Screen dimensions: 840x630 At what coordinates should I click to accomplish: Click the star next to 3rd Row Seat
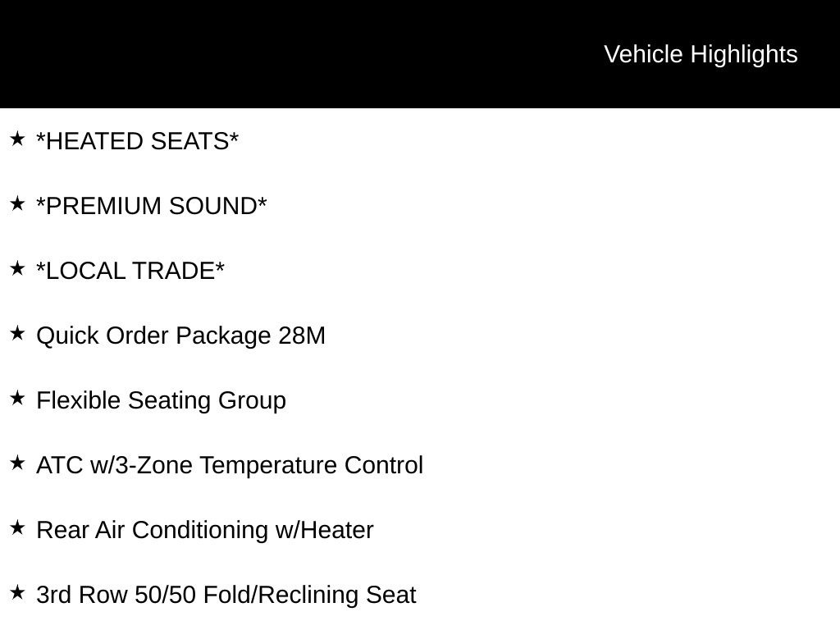(x=17, y=592)
